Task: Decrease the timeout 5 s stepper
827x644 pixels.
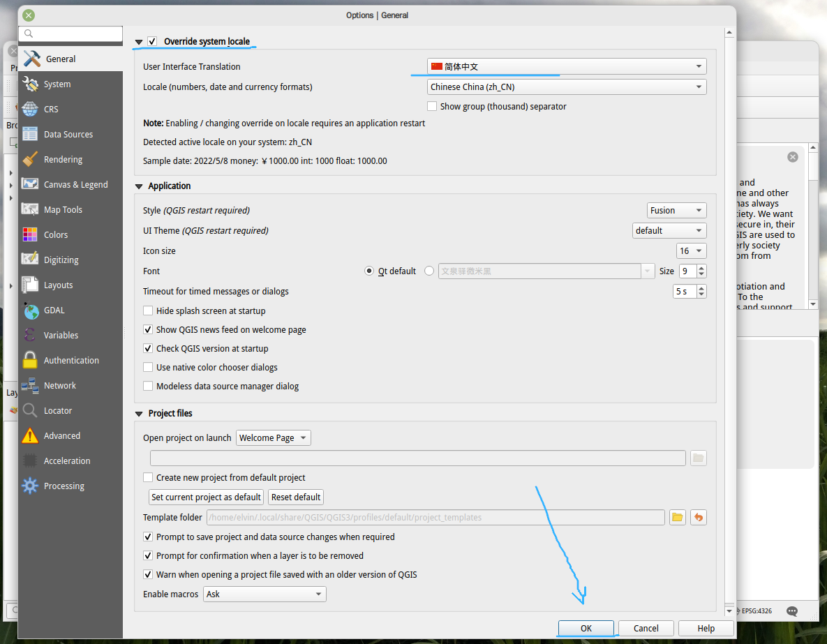Action: (x=701, y=295)
